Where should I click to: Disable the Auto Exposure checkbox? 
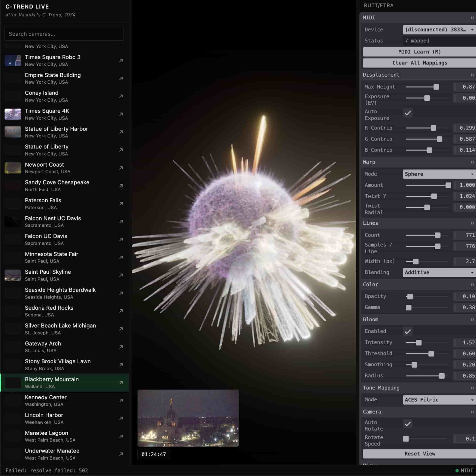408,113
